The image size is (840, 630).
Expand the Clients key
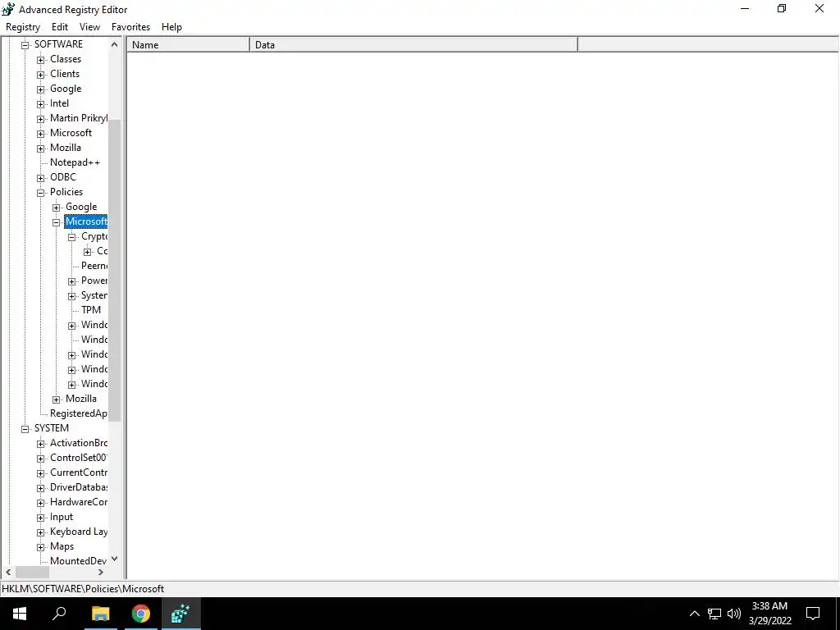[40, 75]
